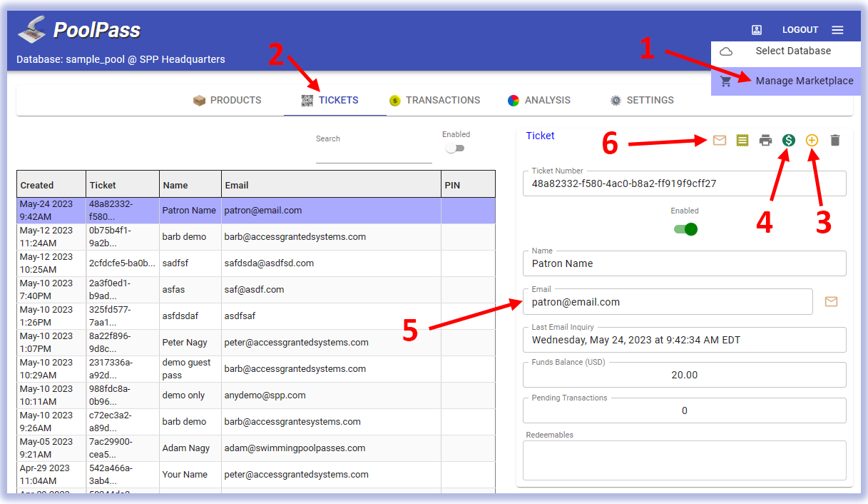This screenshot has height=504, width=868.
Task: Click the "Ticket" panel heading
Action: [x=540, y=136]
